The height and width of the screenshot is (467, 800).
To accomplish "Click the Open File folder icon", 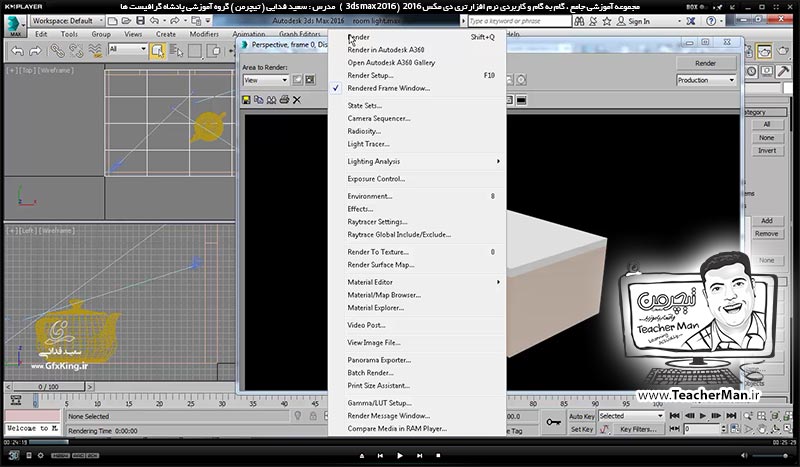I will click(126, 21).
